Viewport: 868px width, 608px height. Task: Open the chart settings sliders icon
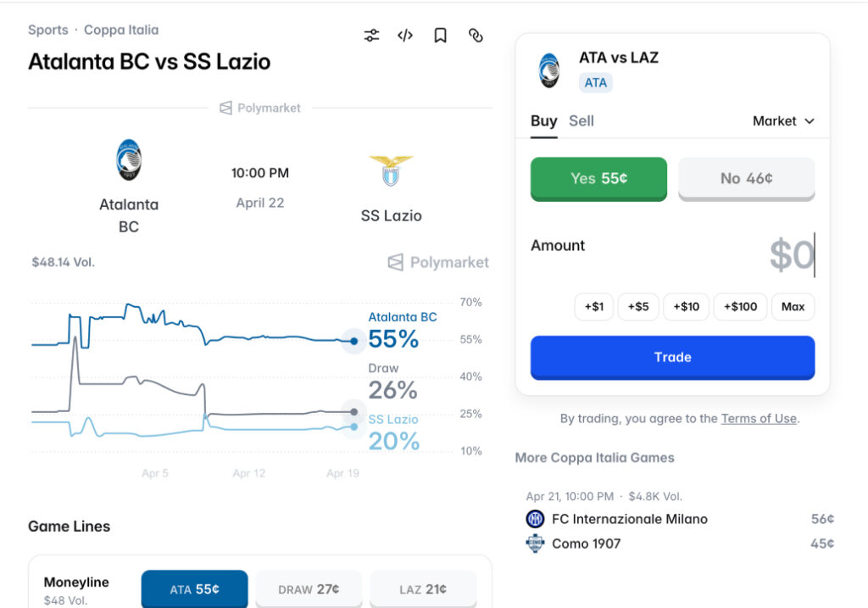click(371, 36)
